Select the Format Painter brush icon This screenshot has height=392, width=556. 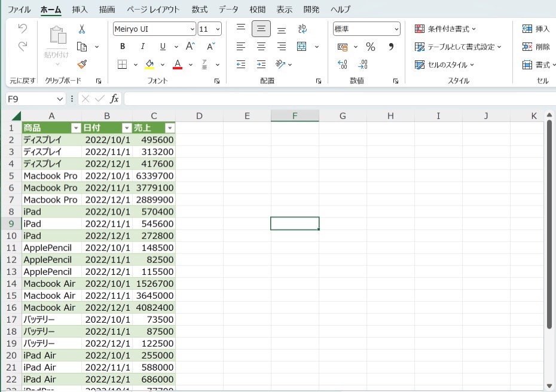[82, 64]
